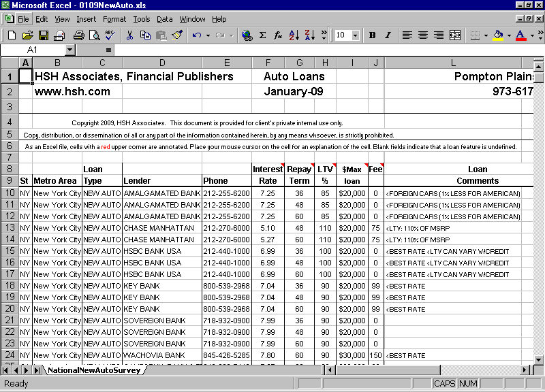Screen dimensions: 545x392
Task: Toggle Italic formatting
Action: 388,35
